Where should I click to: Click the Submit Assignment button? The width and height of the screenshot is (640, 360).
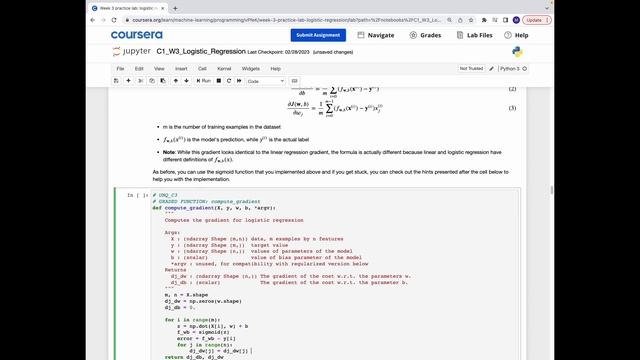(x=318, y=35)
